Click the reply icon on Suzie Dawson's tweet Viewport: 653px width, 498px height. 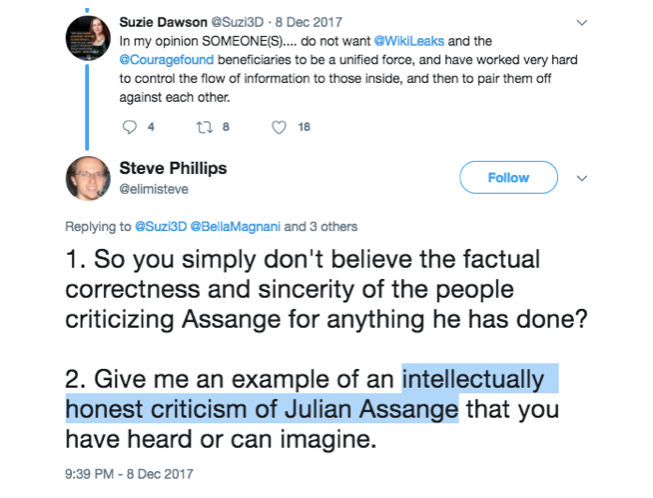(130, 127)
